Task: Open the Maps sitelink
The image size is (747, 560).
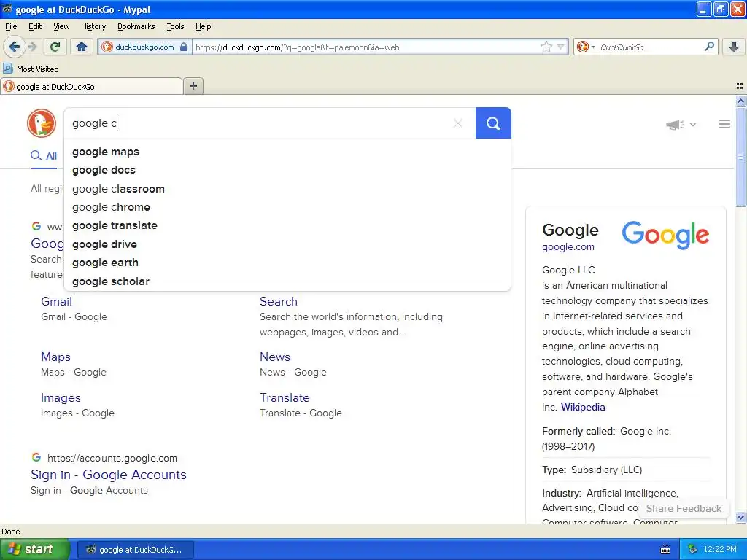Action: pyautogui.click(x=55, y=357)
